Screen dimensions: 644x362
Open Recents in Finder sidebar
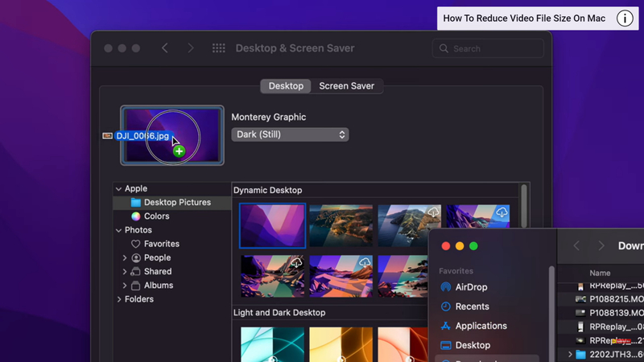472,306
